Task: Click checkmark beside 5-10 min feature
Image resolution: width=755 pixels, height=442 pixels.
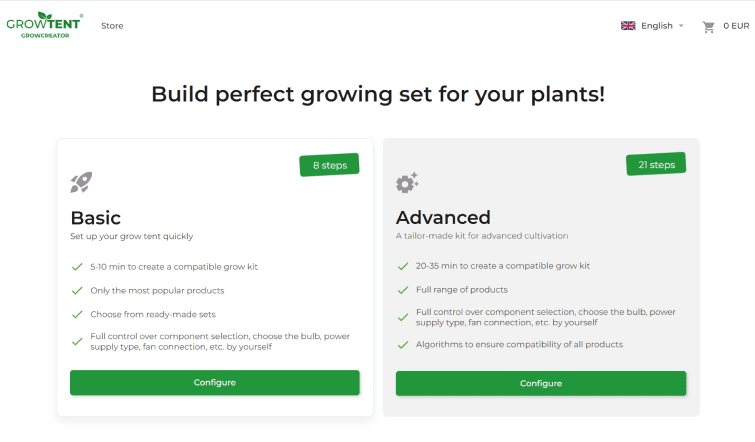Action: click(77, 267)
